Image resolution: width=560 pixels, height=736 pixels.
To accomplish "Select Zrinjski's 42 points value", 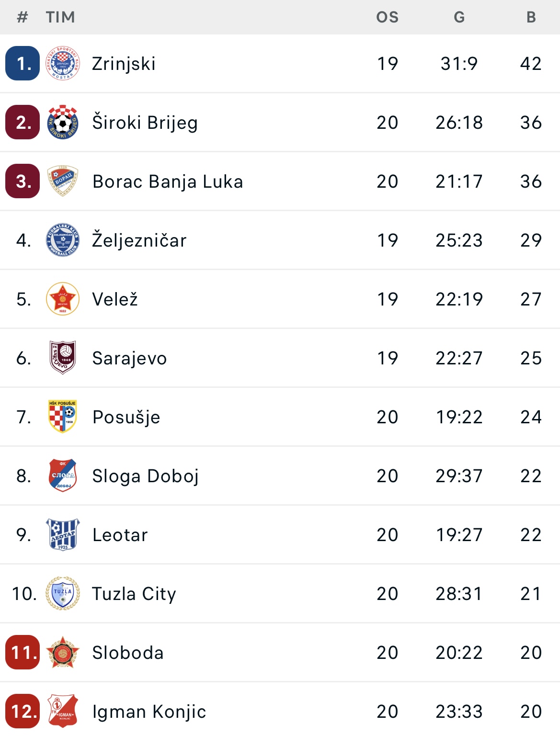I will coord(531,63).
